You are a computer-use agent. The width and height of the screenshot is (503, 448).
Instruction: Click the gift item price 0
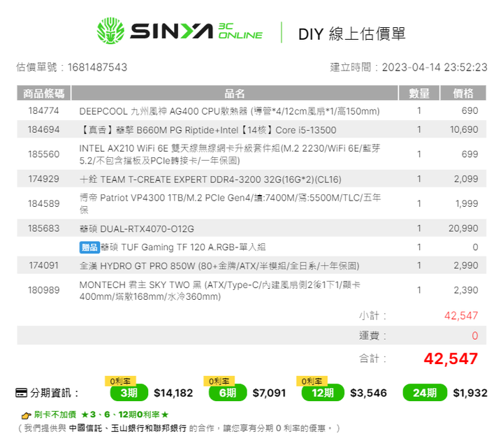coord(476,247)
